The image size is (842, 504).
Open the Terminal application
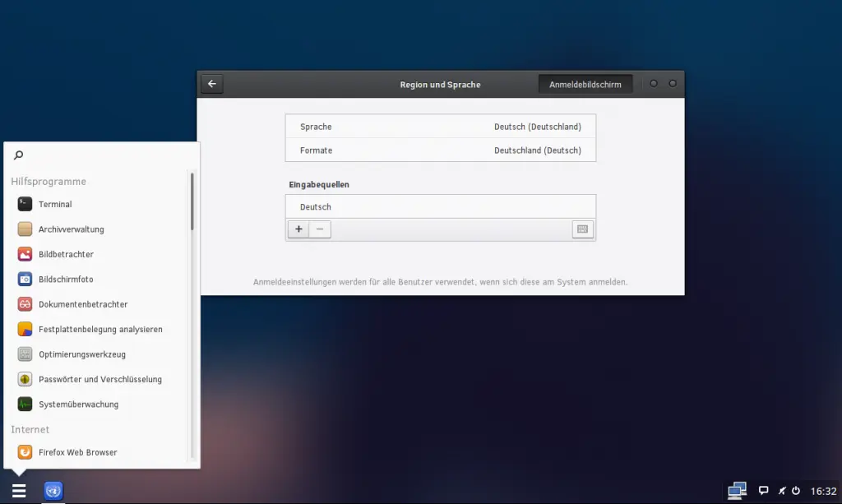[x=53, y=204]
